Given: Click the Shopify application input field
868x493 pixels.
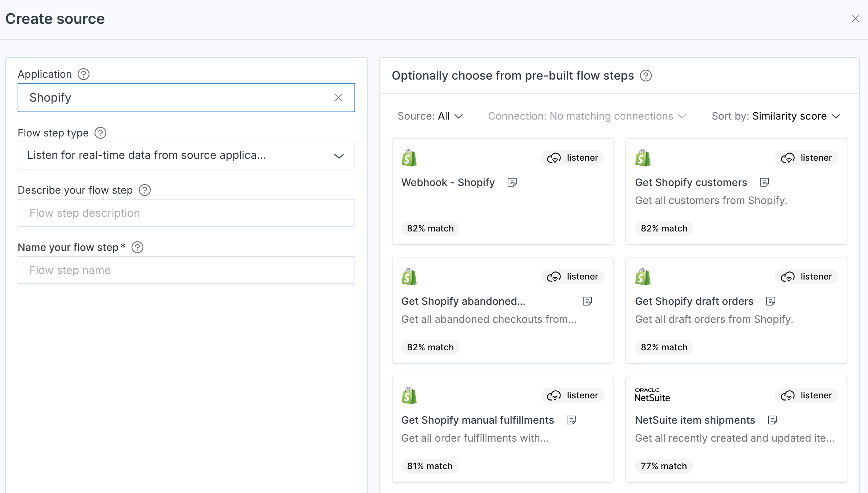Looking at the screenshot, I should pyautogui.click(x=186, y=98).
